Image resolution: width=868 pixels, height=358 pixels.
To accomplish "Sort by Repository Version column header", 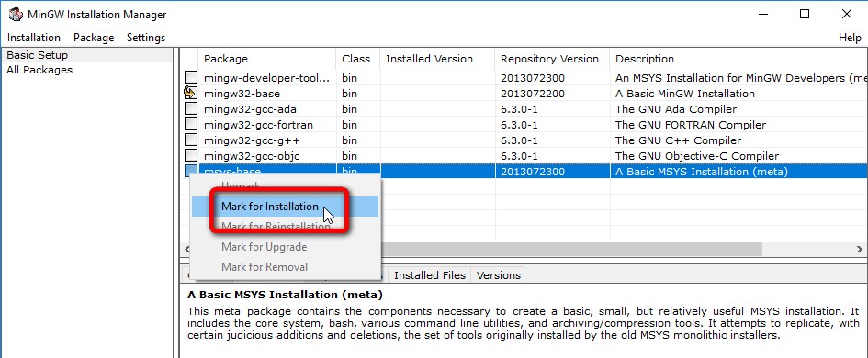I will point(552,59).
